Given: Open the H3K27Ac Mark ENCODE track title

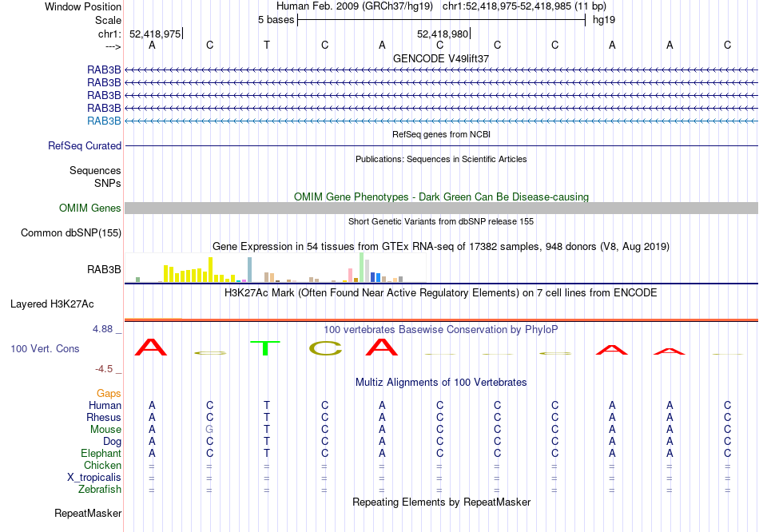Looking at the screenshot, I should (x=441, y=293).
